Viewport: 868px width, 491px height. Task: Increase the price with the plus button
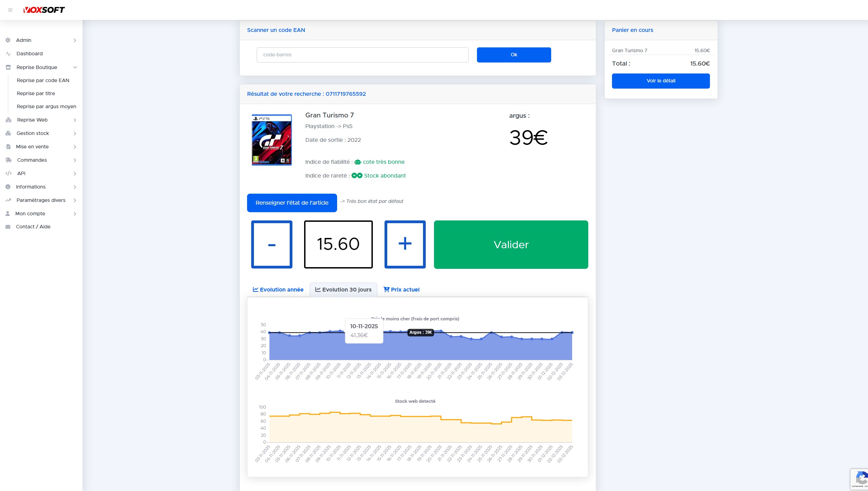coord(405,244)
